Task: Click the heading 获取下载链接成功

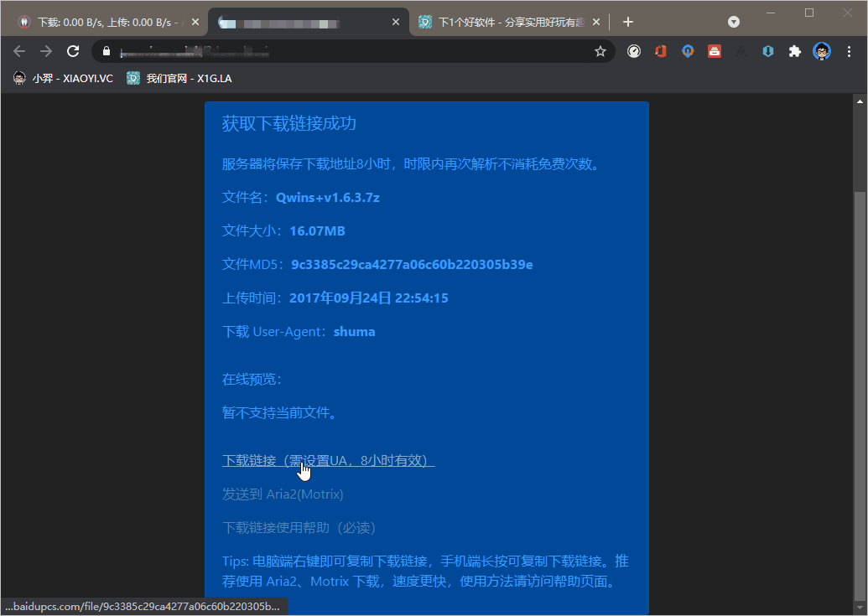Action: pyautogui.click(x=289, y=123)
